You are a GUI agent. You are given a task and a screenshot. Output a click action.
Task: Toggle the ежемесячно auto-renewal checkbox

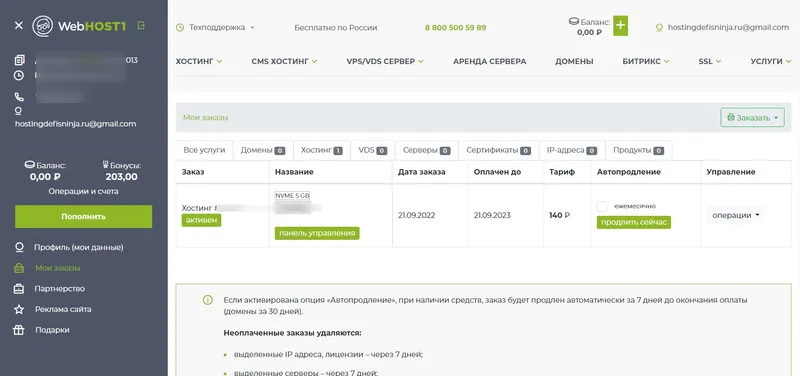603,206
